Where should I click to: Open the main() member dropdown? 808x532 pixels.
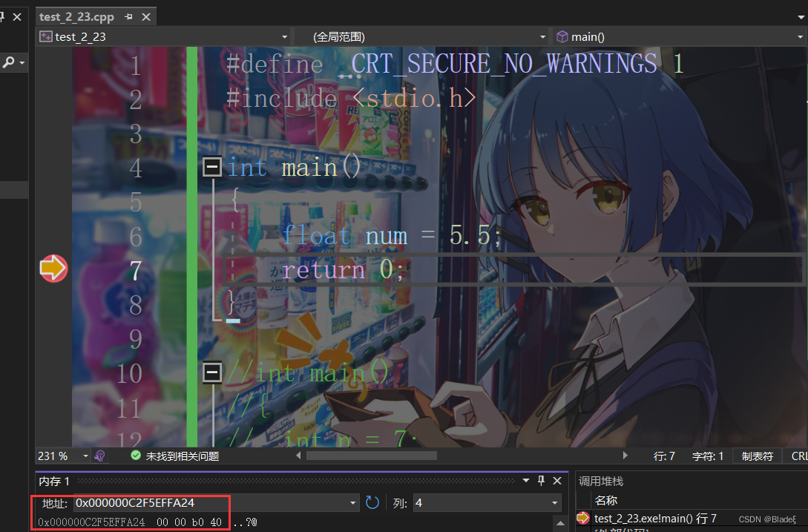pyautogui.click(x=801, y=37)
